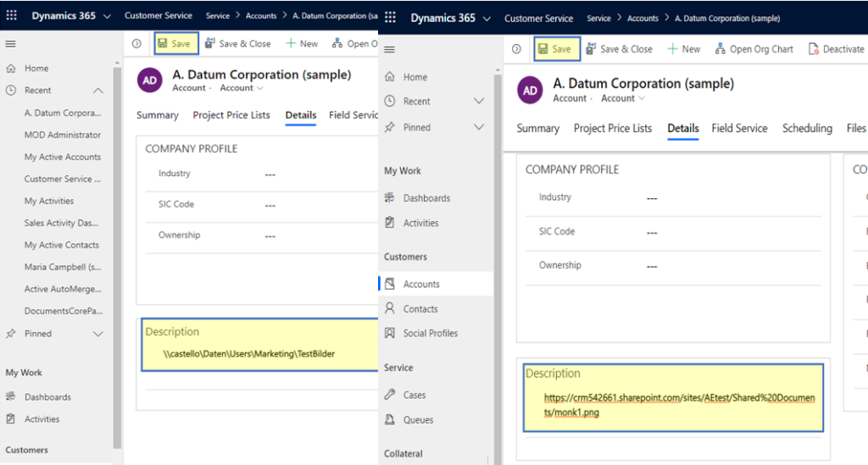Expand the Pinned section in right window
The width and height of the screenshot is (868, 465).
[x=479, y=127]
